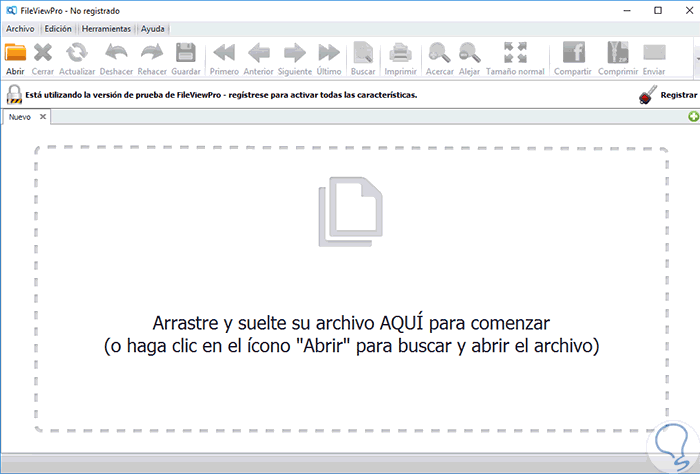Click the Buscar search document icon
700x474 pixels.
click(x=363, y=53)
